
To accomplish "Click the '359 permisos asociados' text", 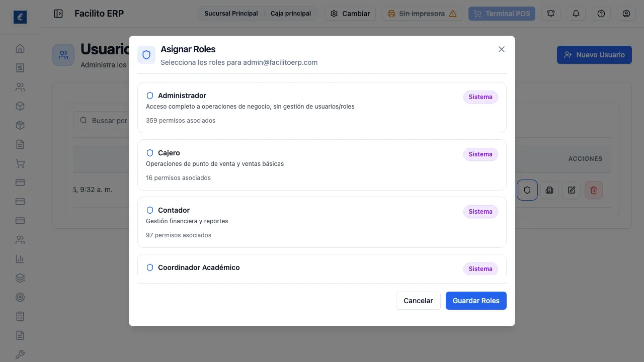I will point(181,121).
